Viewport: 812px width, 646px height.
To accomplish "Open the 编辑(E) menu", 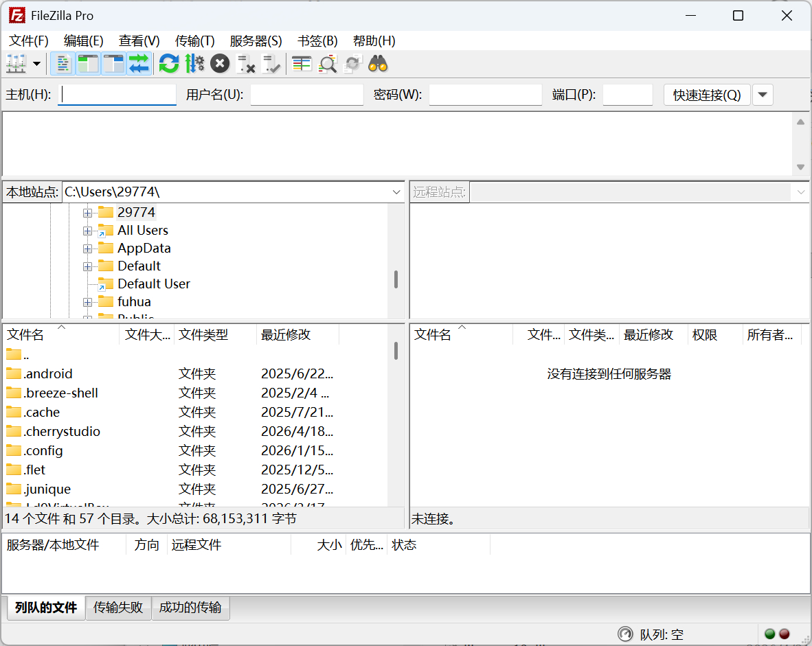I will [83, 41].
